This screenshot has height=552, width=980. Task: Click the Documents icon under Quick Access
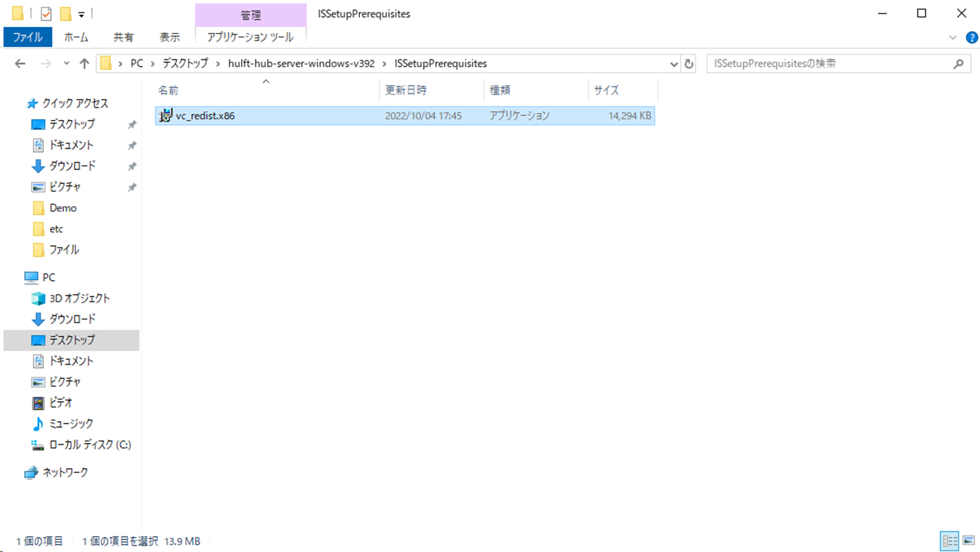point(38,145)
